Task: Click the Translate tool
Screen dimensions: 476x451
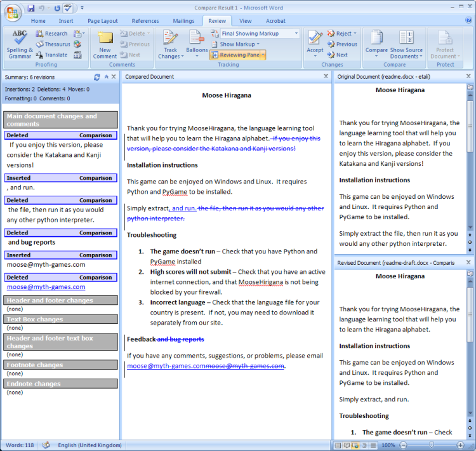Action: coord(51,55)
